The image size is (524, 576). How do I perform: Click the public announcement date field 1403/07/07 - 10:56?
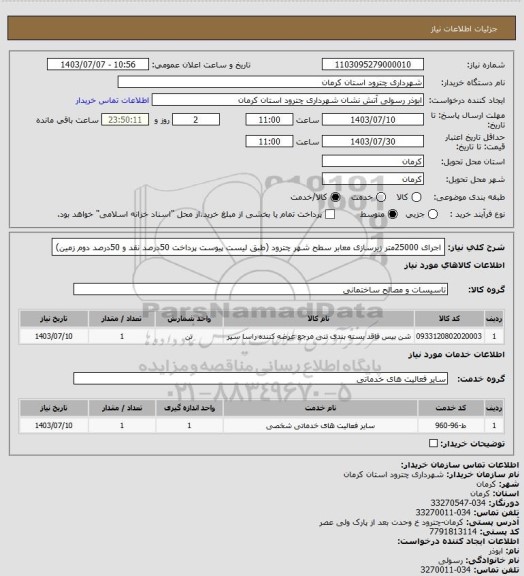click(98, 64)
